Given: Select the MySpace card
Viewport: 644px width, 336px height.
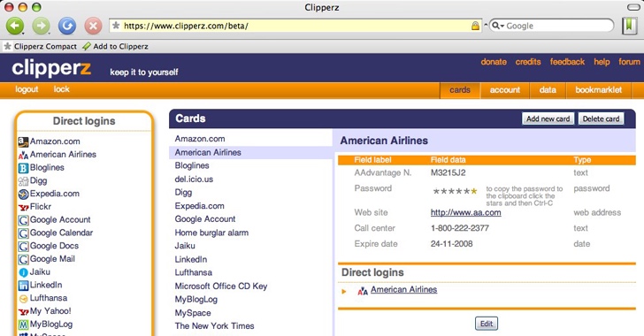Looking at the screenshot, I should click(x=193, y=313).
